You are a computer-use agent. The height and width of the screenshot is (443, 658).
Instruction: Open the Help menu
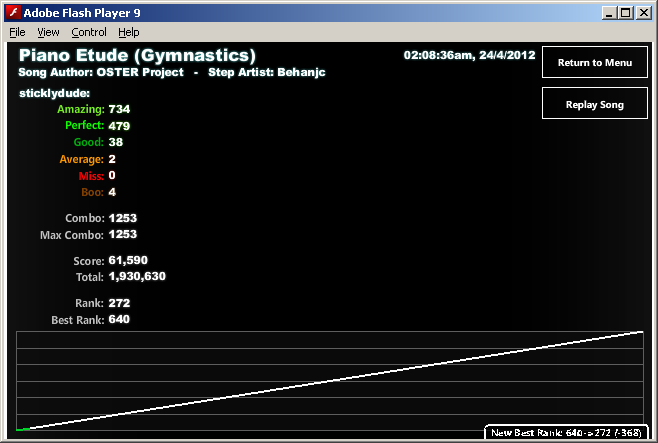click(128, 32)
